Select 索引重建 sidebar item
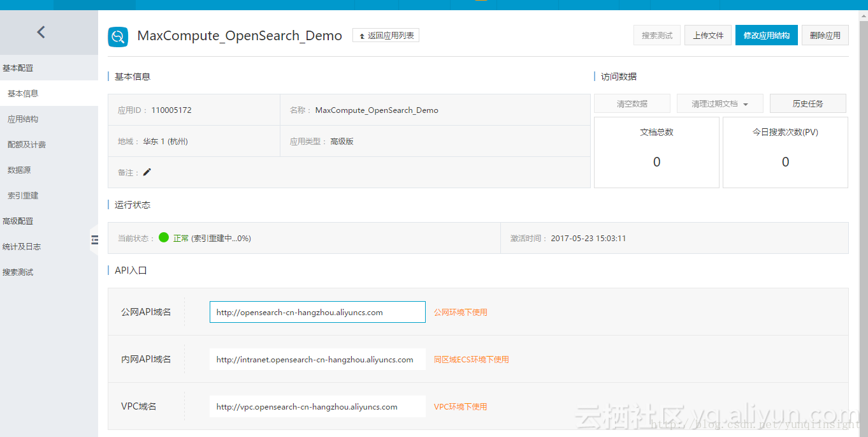This screenshot has height=437, width=868. pos(23,195)
